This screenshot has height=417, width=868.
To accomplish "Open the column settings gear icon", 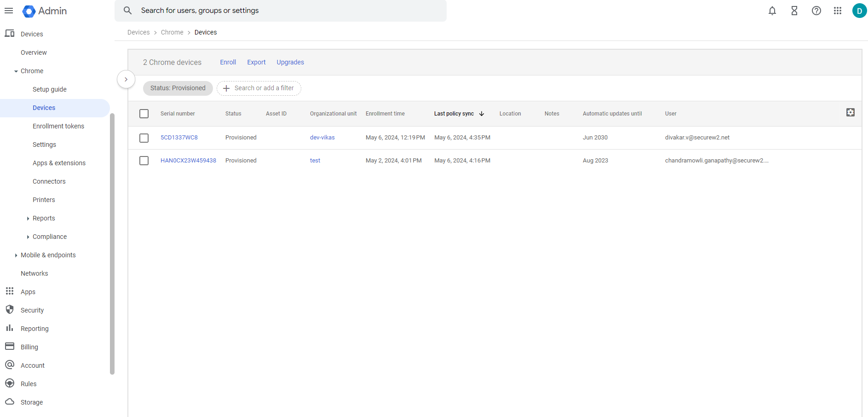I will tap(851, 112).
